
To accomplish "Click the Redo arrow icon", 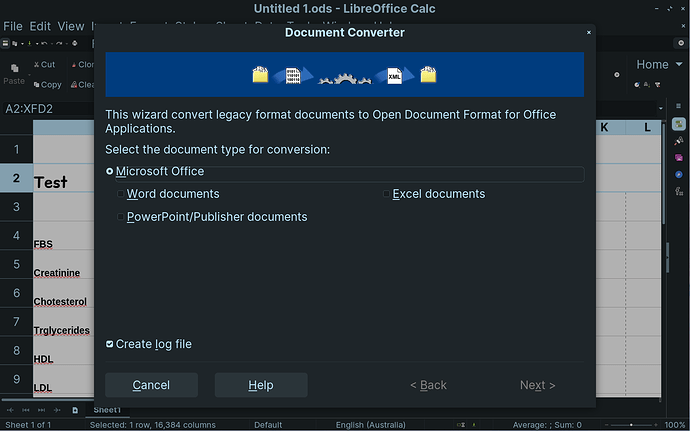I will (59, 43).
